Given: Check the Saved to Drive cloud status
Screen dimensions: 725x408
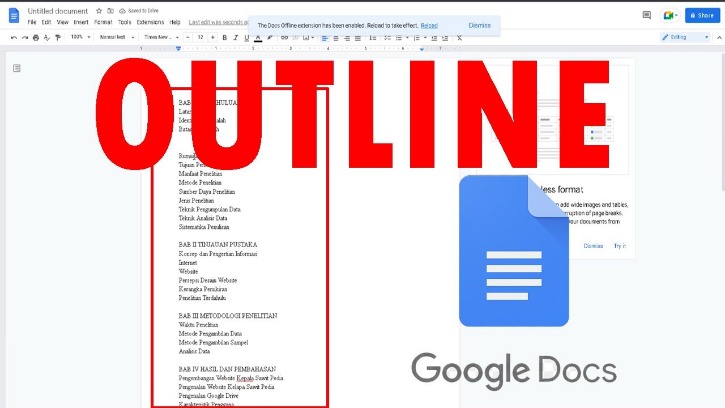Looking at the screenshot, I should [x=139, y=11].
